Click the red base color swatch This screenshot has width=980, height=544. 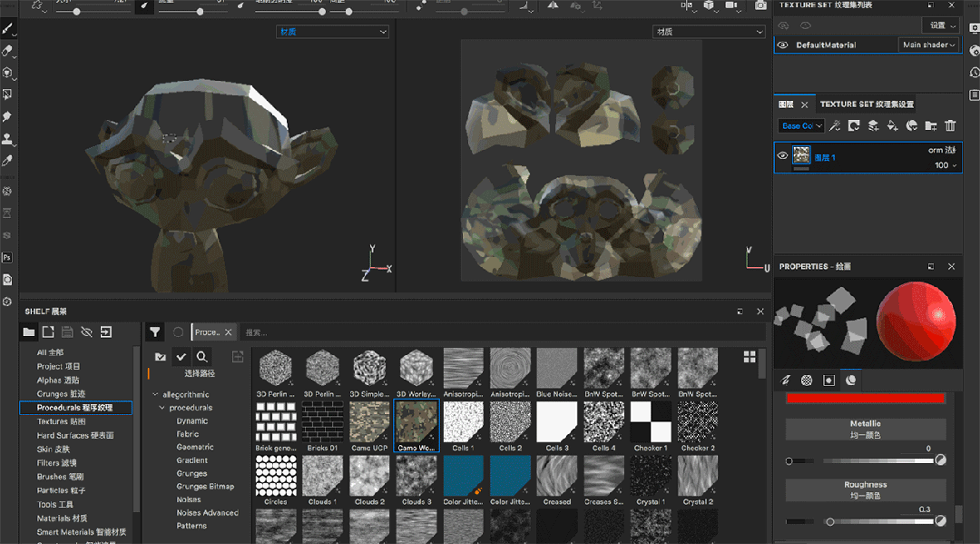866,399
